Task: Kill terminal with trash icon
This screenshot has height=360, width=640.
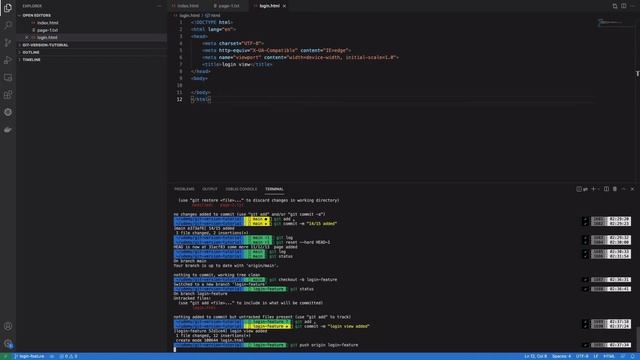Action: 615,189
